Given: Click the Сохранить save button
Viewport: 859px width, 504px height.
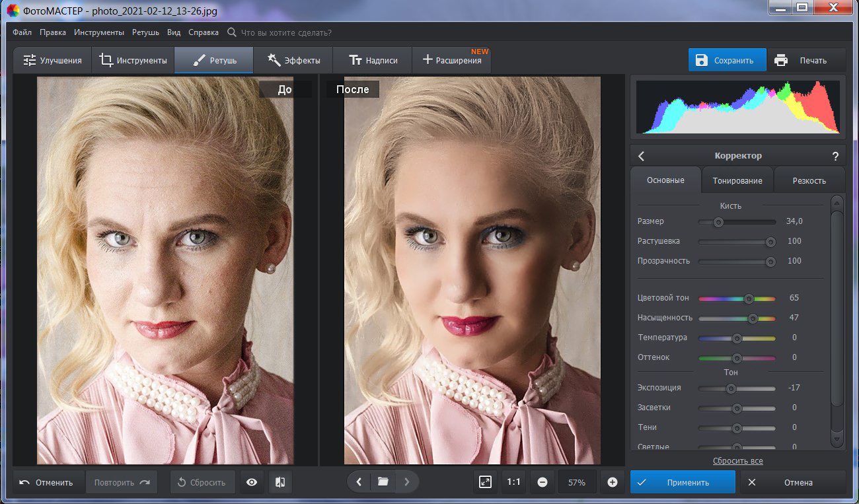Looking at the screenshot, I should tap(727, 60).
